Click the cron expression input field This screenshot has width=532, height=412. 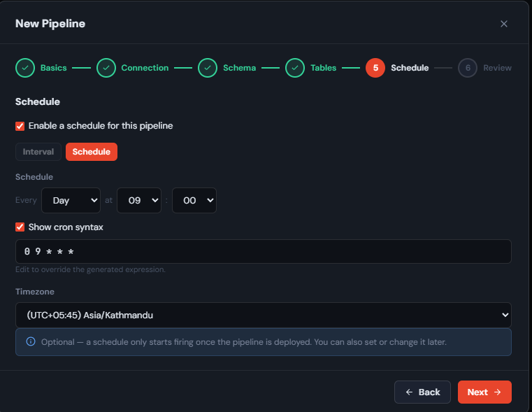(x=264, y=252)
